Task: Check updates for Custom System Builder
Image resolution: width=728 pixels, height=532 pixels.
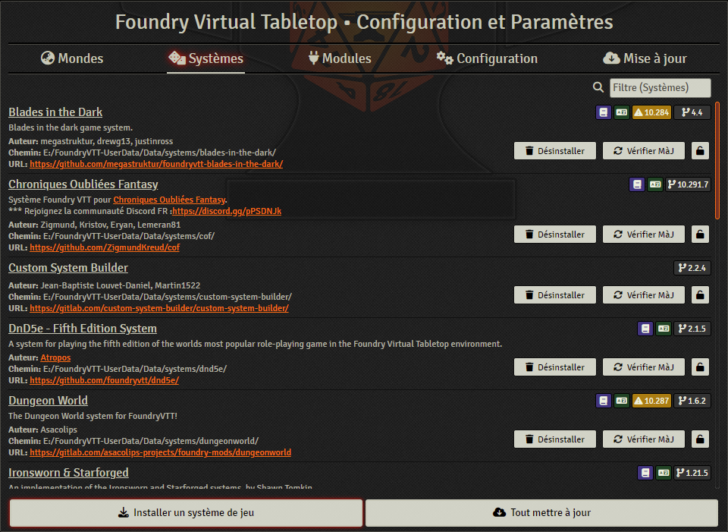Action: pos(644,295)
